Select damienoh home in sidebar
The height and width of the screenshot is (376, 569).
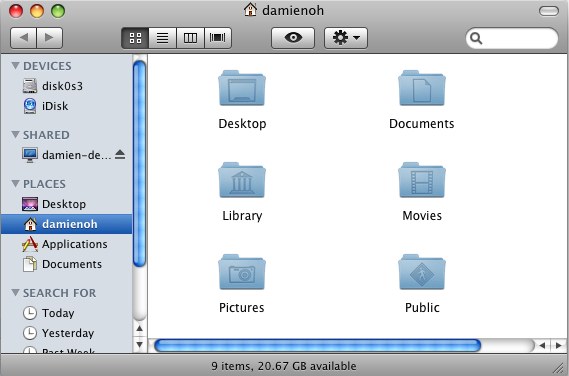click(66, 224)
